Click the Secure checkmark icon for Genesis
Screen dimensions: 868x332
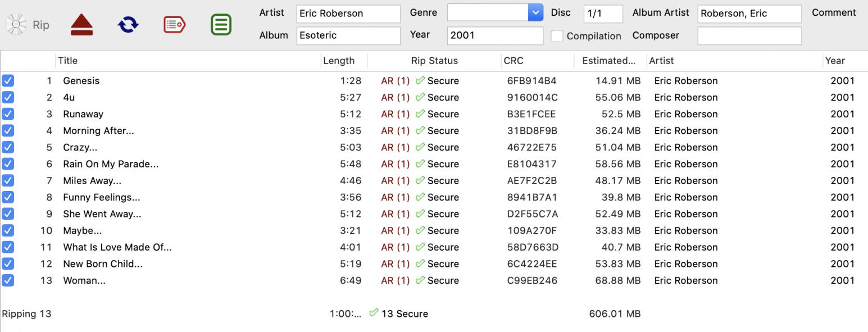420,81
